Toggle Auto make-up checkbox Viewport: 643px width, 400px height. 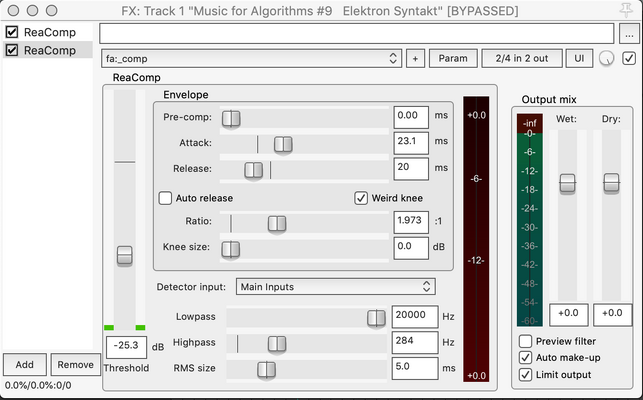tap(526, 358)
